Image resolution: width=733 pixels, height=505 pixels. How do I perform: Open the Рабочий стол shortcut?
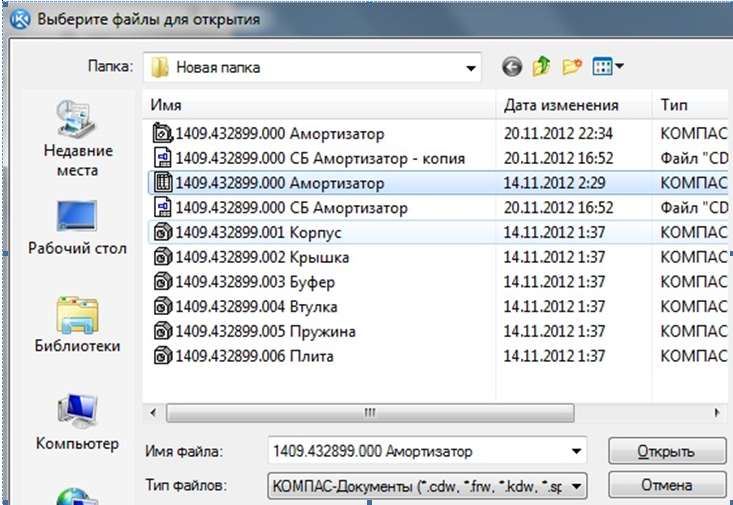pos(78,228)
